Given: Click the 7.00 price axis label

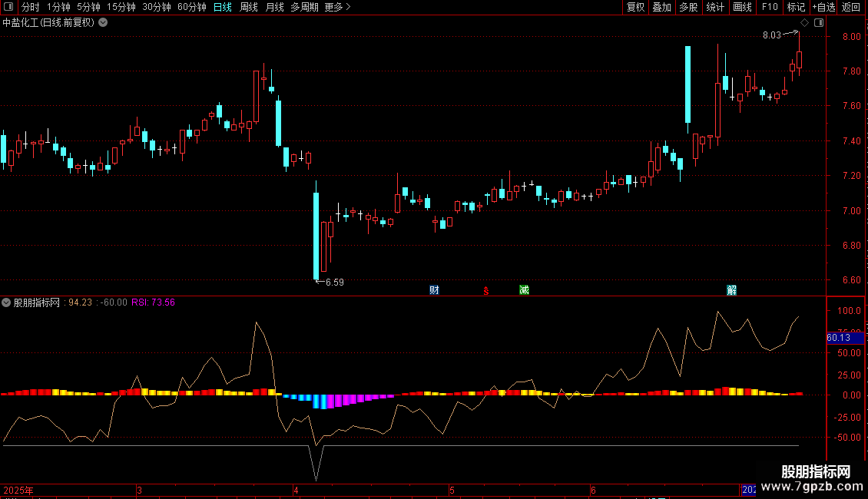Looking at the screenshot, I should 851,211.
